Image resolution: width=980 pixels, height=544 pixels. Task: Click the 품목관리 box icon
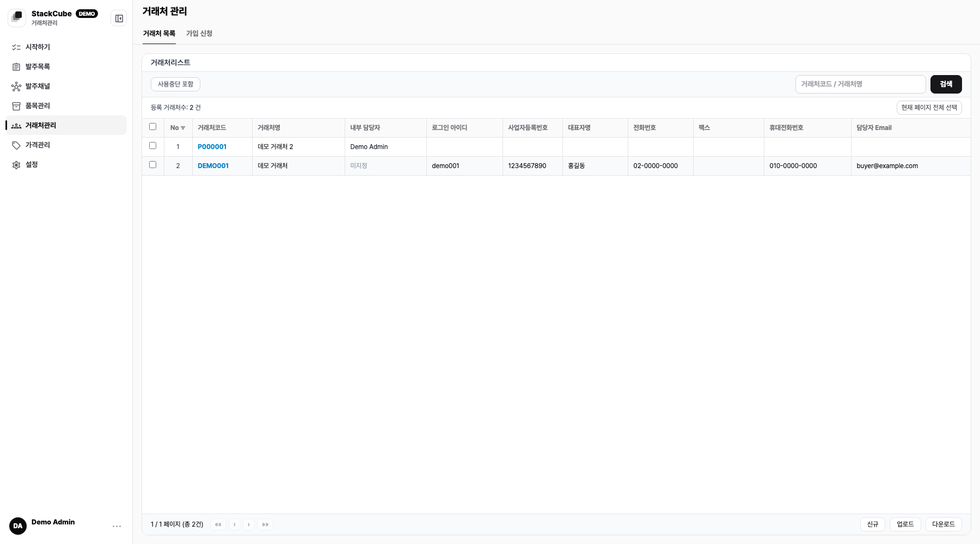(x=16, y=106)
